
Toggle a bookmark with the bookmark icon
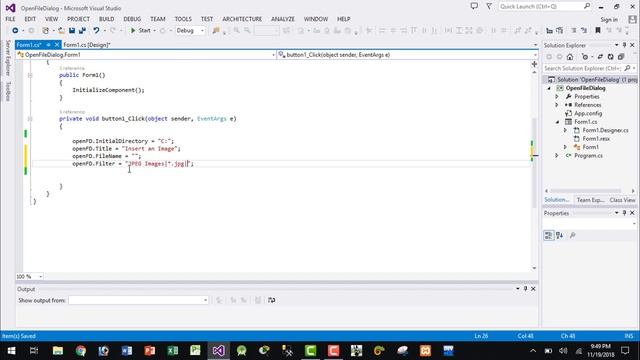tap(598, 31)
